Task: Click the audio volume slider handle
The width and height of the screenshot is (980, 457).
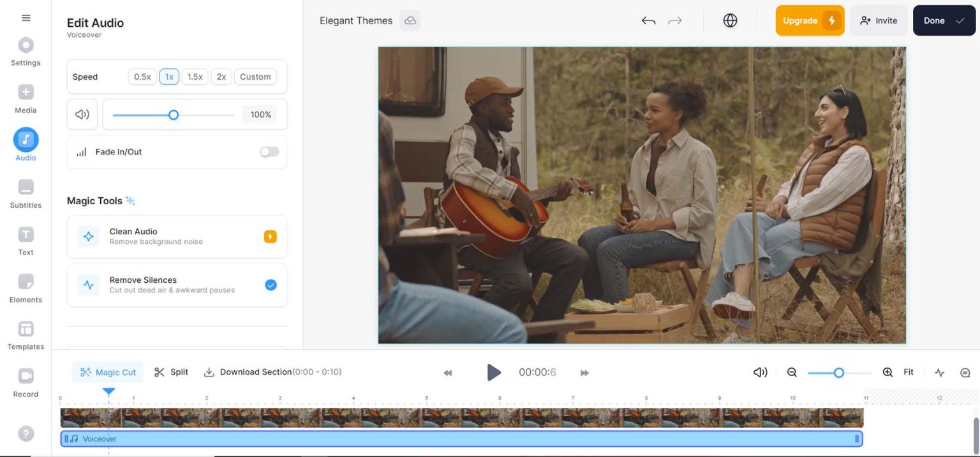Action: coord(174,115)
